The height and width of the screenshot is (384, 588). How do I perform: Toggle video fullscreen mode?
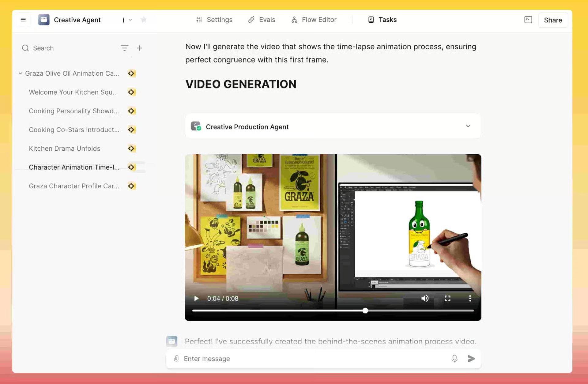point(447,299)
